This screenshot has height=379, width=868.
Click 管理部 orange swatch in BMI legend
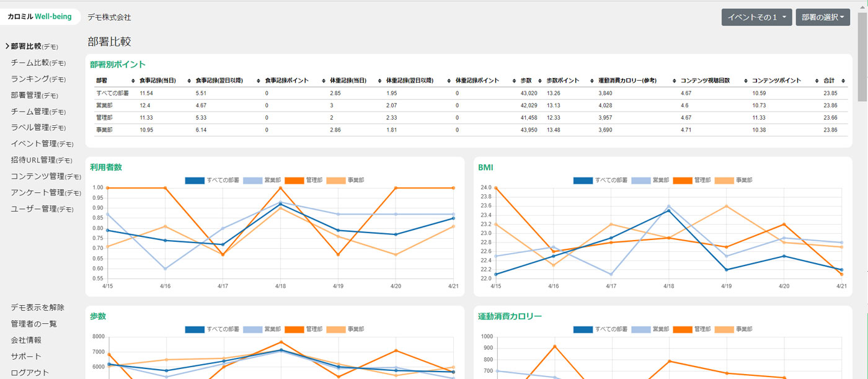[683, 180]
